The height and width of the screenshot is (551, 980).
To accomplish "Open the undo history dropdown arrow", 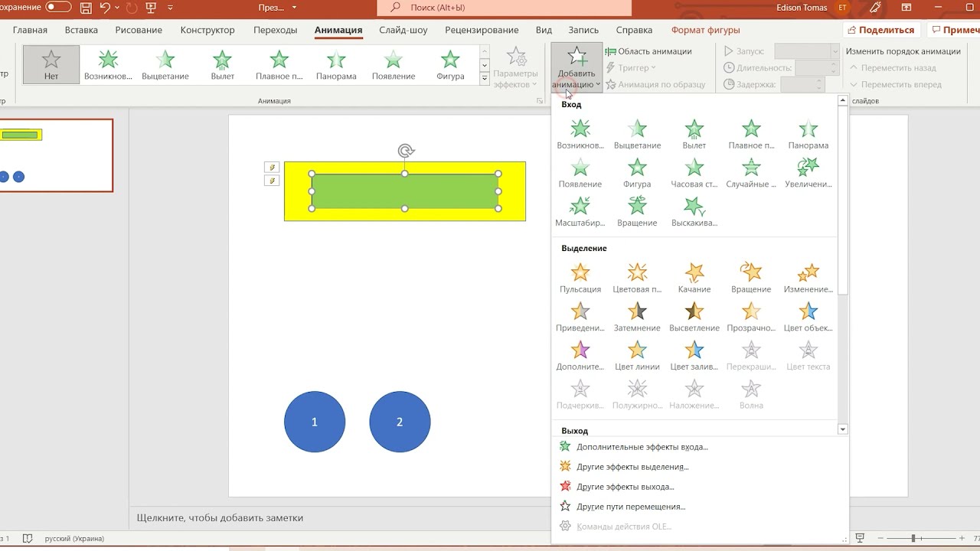I will (117, 8).
